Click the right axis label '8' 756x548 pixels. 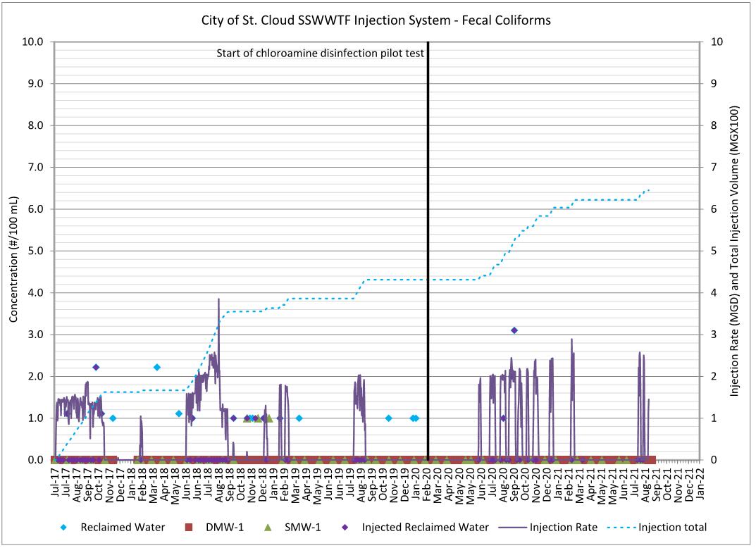[714, 126]
